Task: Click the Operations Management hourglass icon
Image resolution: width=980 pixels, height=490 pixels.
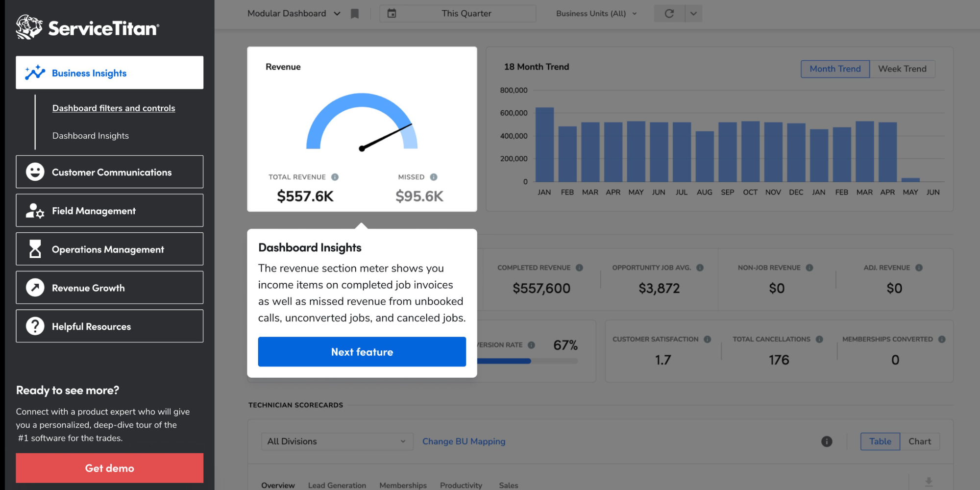Action: coord(35,249)
